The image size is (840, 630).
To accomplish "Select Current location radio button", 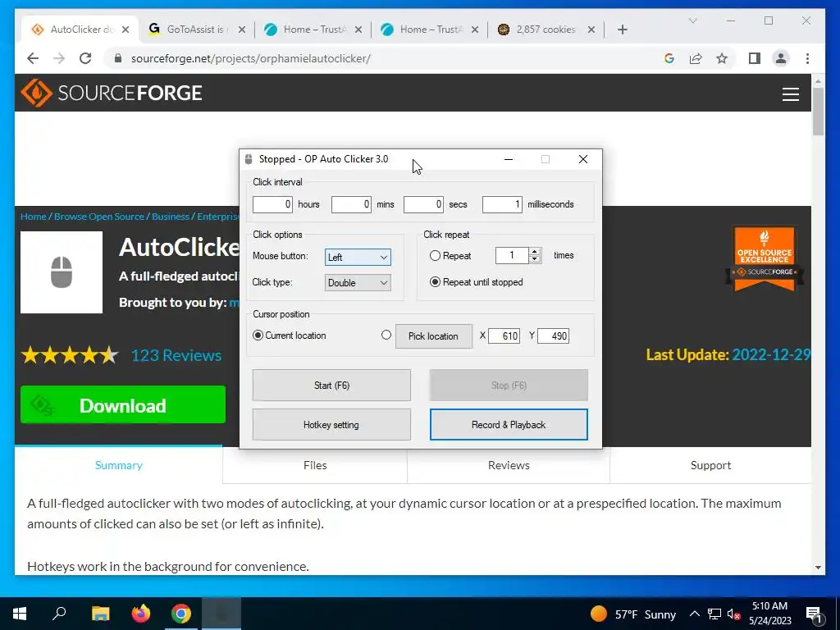I will pyautogui.click(x=258, y=336).
